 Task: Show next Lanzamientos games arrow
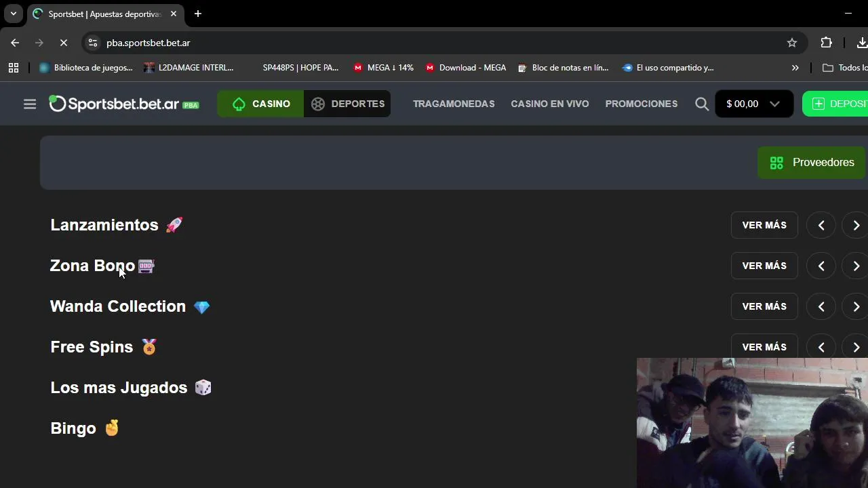coord(856,225)
